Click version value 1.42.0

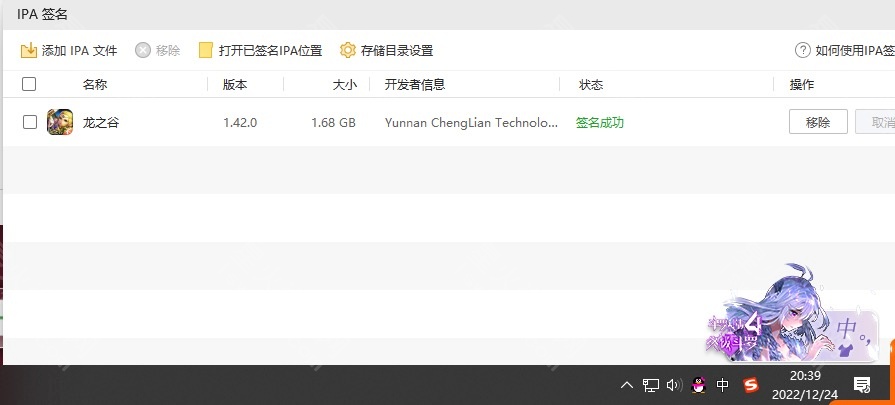(x=240, y=123)
